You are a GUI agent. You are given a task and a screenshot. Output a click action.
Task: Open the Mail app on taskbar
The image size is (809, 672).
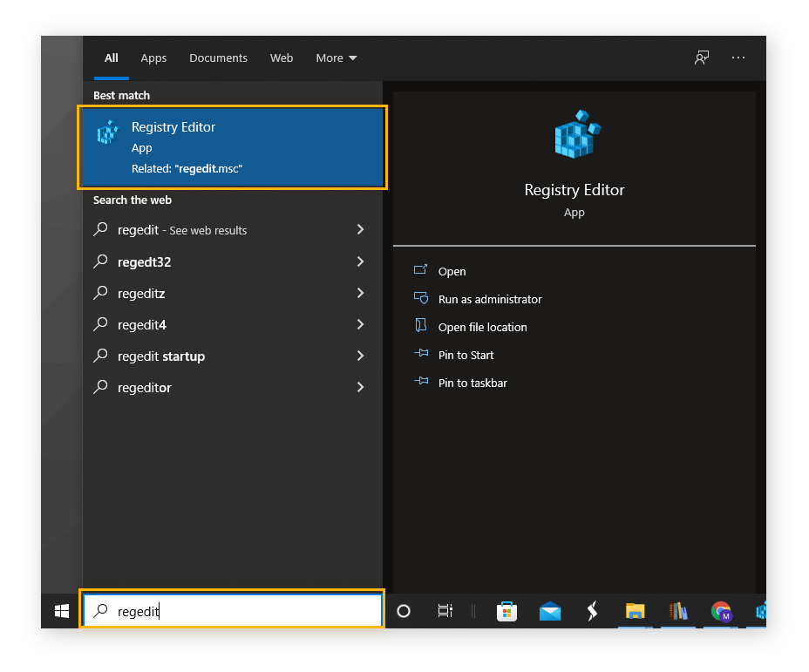550,611
